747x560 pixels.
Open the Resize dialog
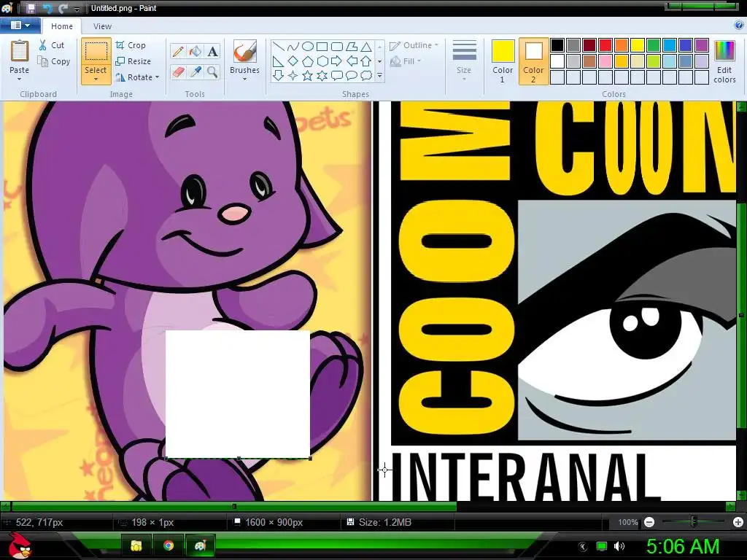click(x=133, y=61)
